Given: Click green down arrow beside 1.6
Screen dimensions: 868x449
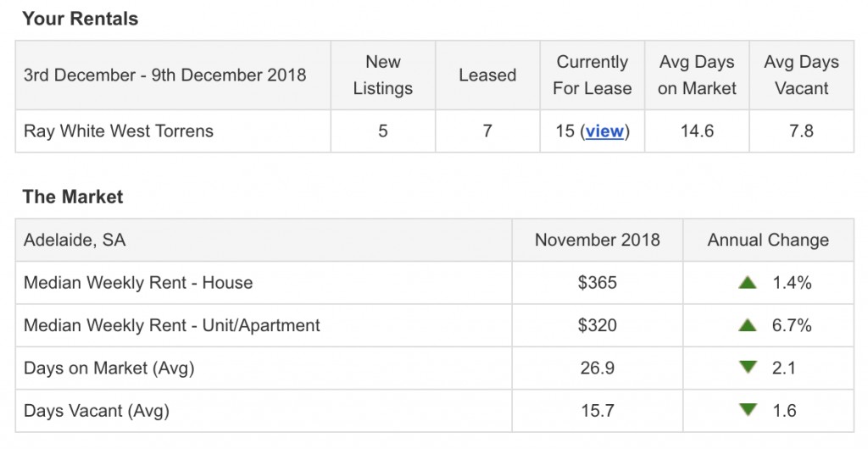Looking at the screenshot, I should [748, 410].
